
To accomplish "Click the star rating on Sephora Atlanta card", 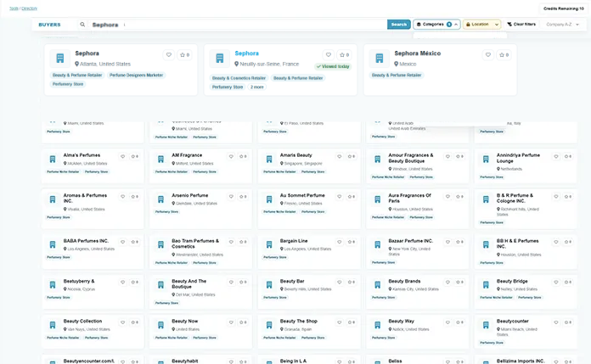I will coord(185,54).
